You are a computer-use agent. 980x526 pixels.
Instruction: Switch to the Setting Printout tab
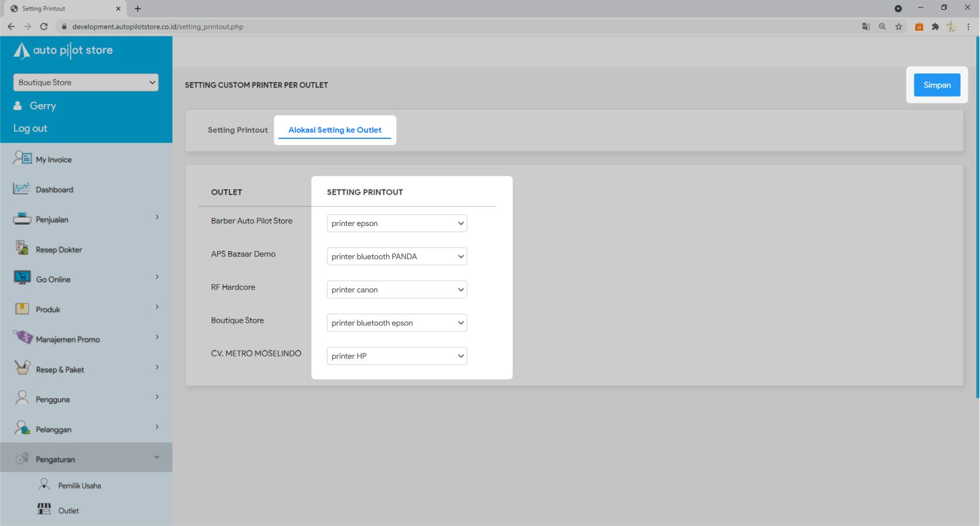pos(238,130)
